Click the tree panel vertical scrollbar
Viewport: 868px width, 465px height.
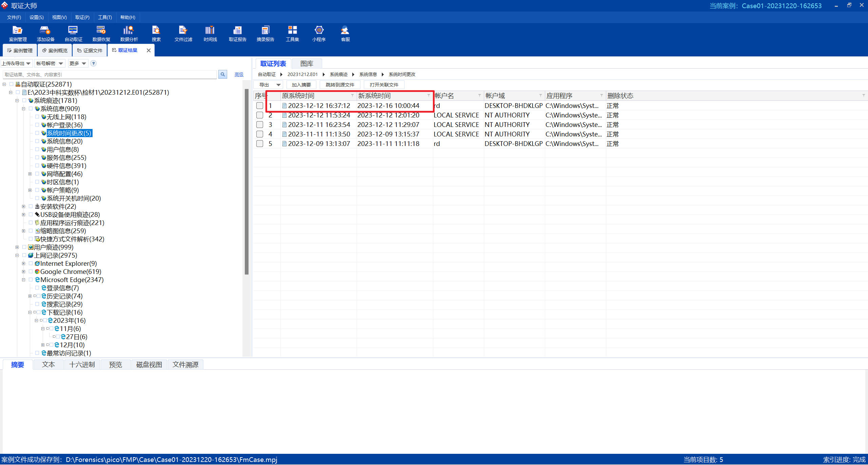click(x=246, y=182)
